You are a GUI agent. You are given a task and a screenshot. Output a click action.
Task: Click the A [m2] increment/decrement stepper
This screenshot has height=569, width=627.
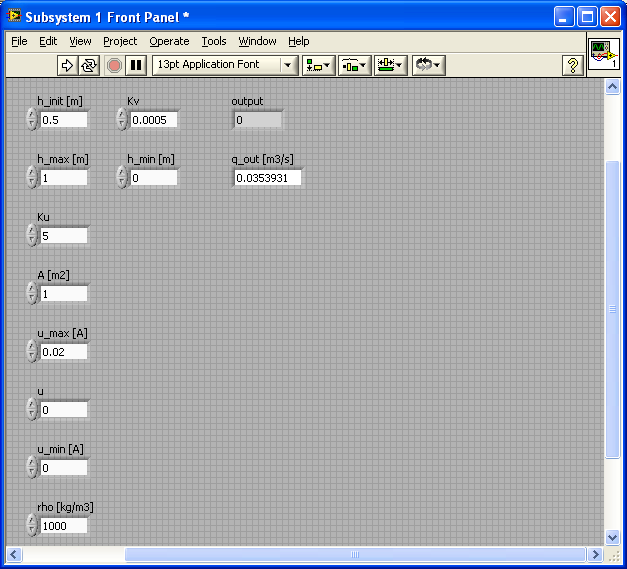pyautogui.click(x=32, y=293)
